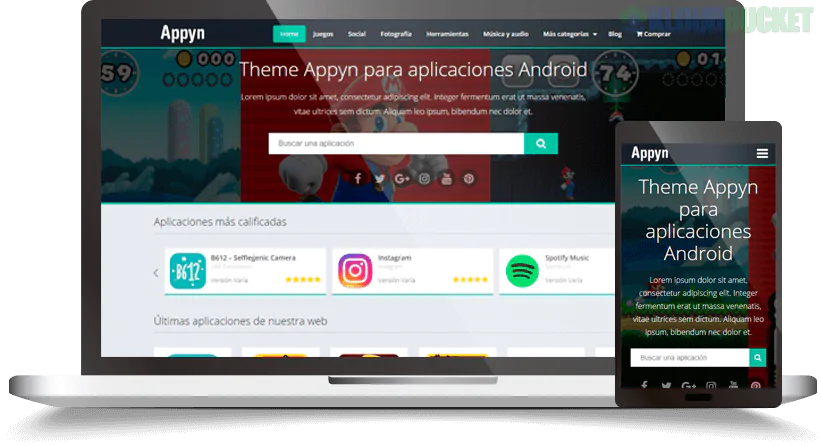Open the Instagram social icon in laptop hero
This screenshot has height=446, width=821.
tap(424, 179)
